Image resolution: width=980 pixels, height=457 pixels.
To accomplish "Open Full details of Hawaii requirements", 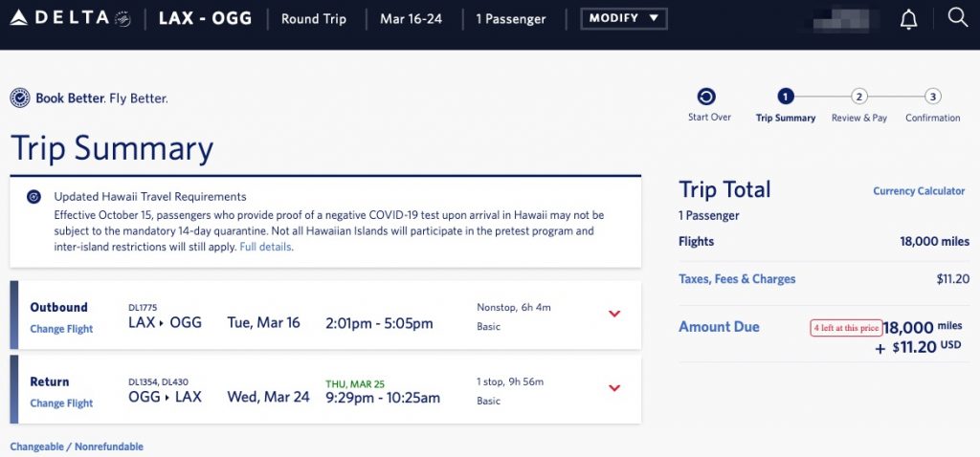I will click(x=265, y=247).
